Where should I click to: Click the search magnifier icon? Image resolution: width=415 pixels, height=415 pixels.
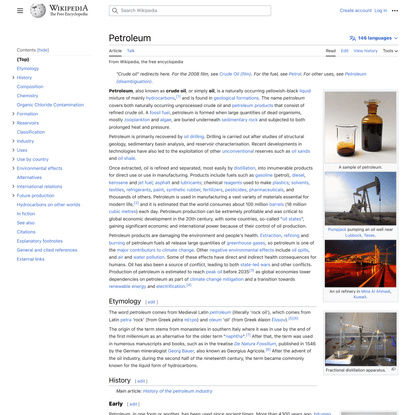tap(115, 11)
